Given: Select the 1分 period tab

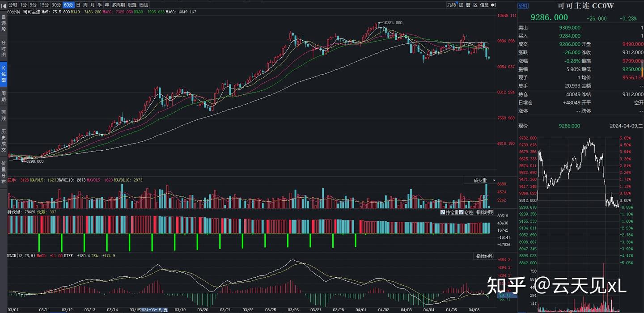Looking at the screenshot, I should tap(24, 5).
